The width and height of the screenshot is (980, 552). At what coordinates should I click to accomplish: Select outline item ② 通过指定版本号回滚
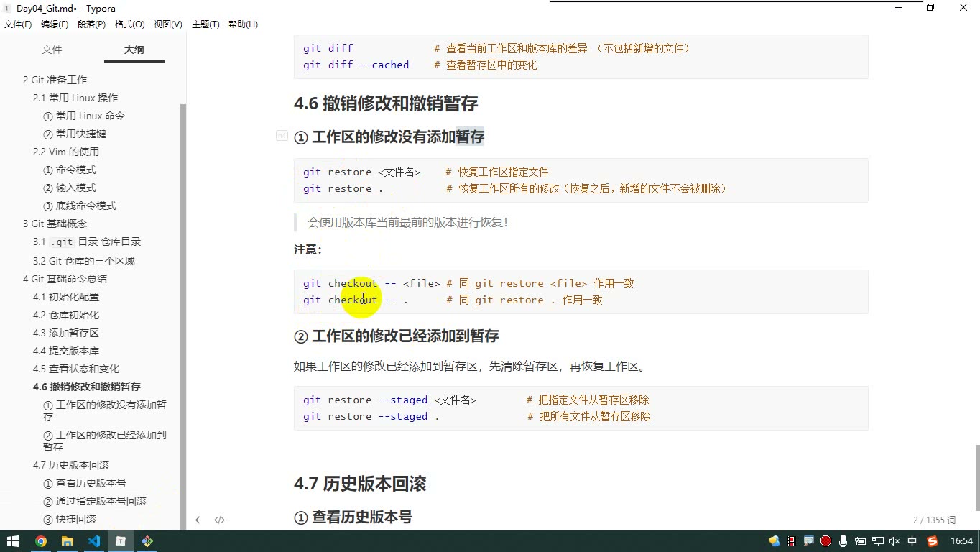[94, 501]
